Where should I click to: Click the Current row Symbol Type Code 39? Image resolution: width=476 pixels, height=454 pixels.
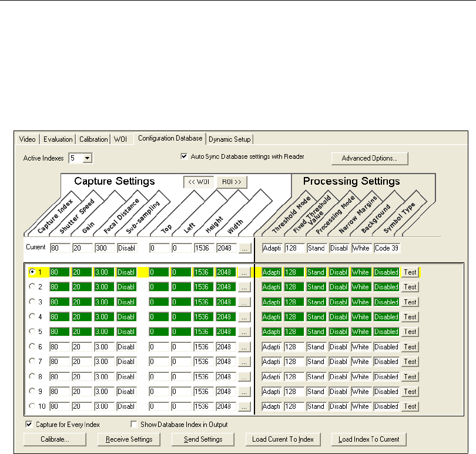pyautogui.click(x=387, y=248)
